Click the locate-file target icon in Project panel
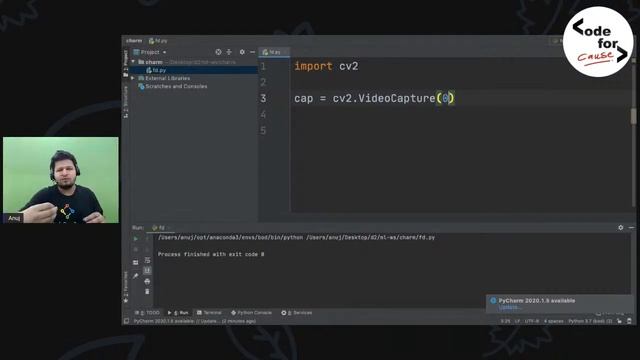 click(218, 52)
